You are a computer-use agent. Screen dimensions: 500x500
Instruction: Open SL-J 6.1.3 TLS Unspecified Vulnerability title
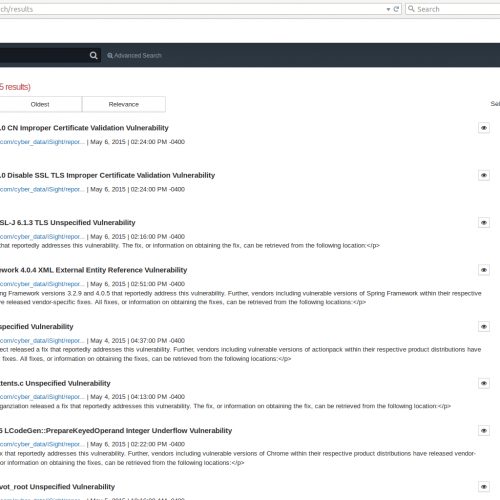(68, 223)
